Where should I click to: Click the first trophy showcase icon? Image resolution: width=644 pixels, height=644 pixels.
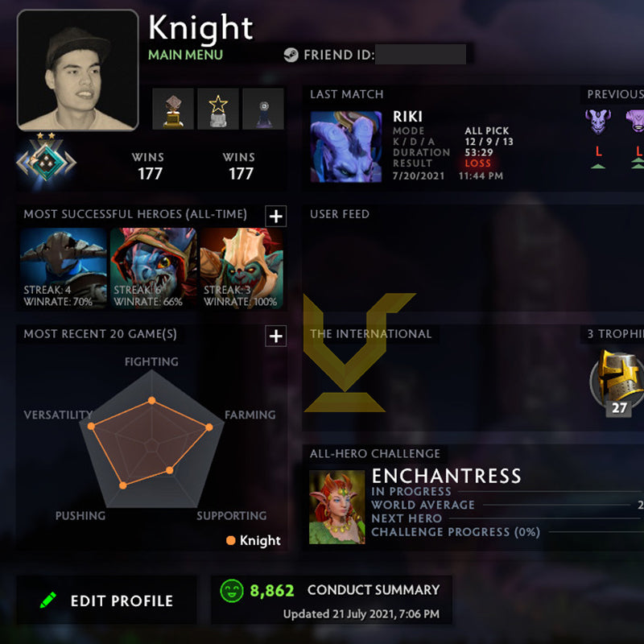[173, 109]
